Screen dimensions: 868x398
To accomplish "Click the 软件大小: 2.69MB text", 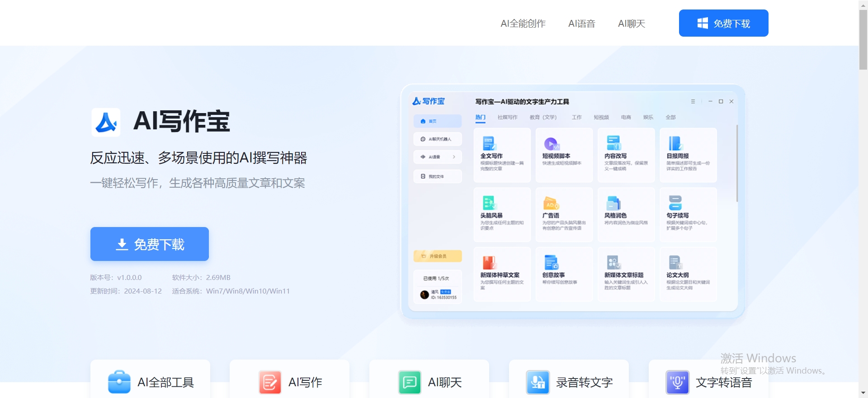I will (201, 278).
